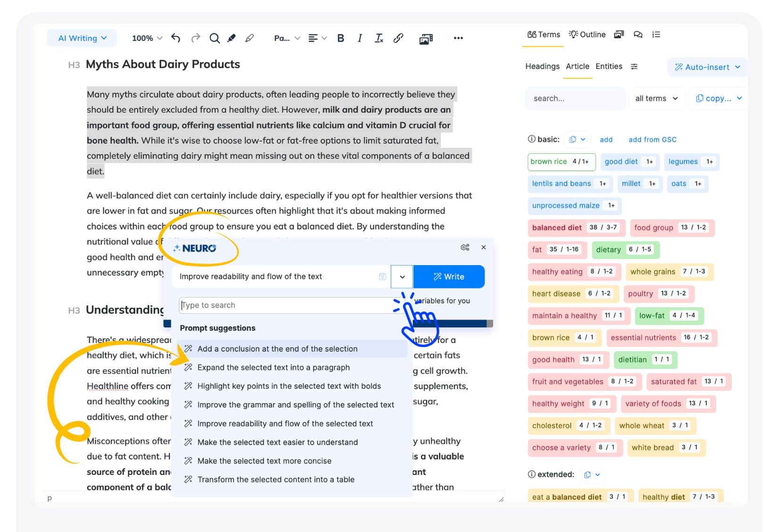This screenshot has height=532, width=778.
Task: Undo the last edit
Action: 175,38
